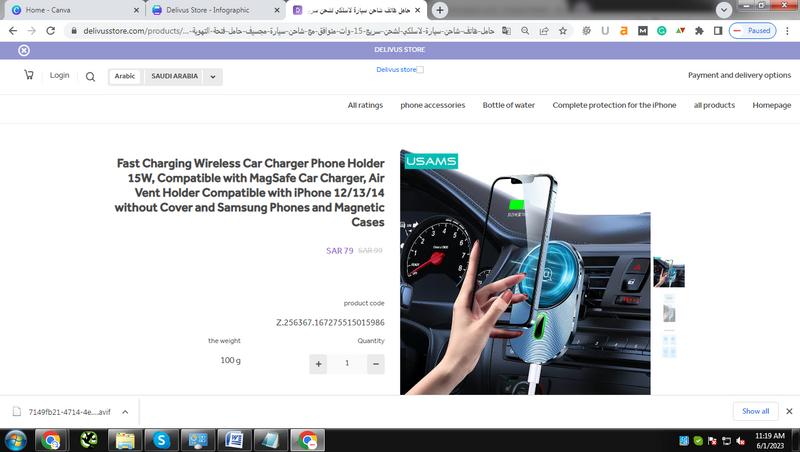Select the SAUDI ARABIA country option

pyautogui.click(x=174, y=76)
